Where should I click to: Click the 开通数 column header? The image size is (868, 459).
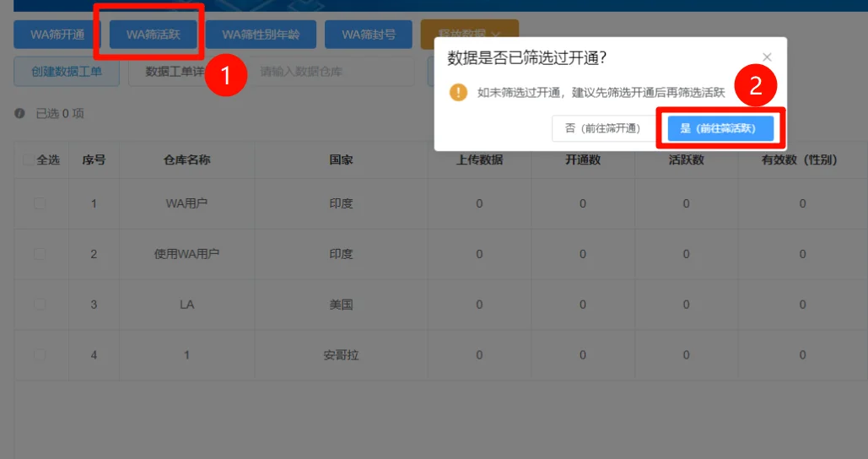tap(583, 160)
